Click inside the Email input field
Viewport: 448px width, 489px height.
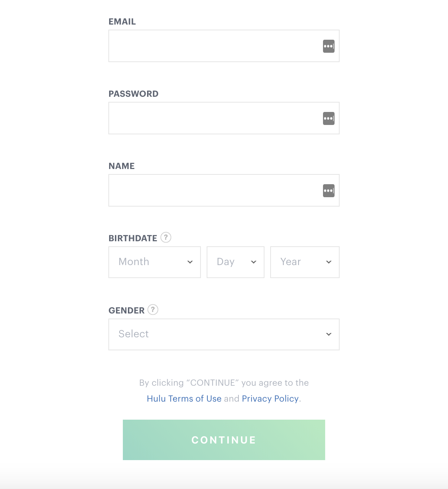213,46
